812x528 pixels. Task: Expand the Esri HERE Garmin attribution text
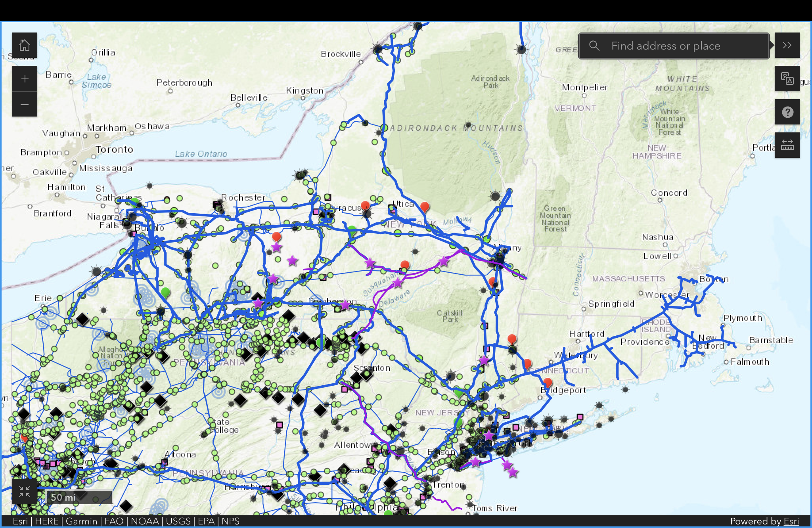(x=126, y=521)
